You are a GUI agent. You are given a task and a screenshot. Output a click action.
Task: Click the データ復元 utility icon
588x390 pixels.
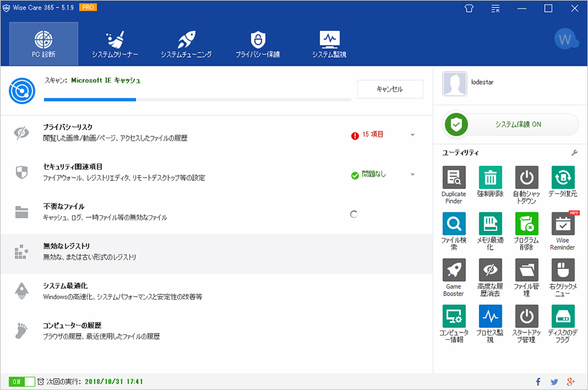tap(562, 178)
